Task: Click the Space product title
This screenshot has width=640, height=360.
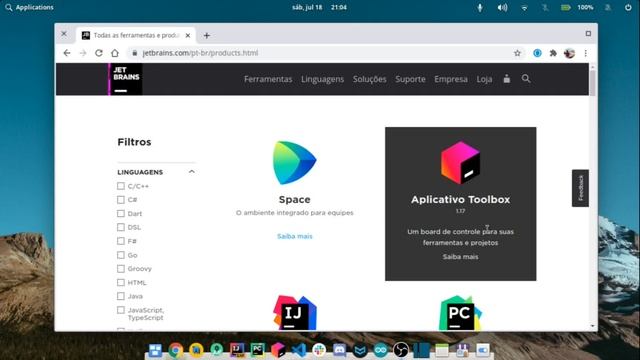Action: click(x=295, y=200)
